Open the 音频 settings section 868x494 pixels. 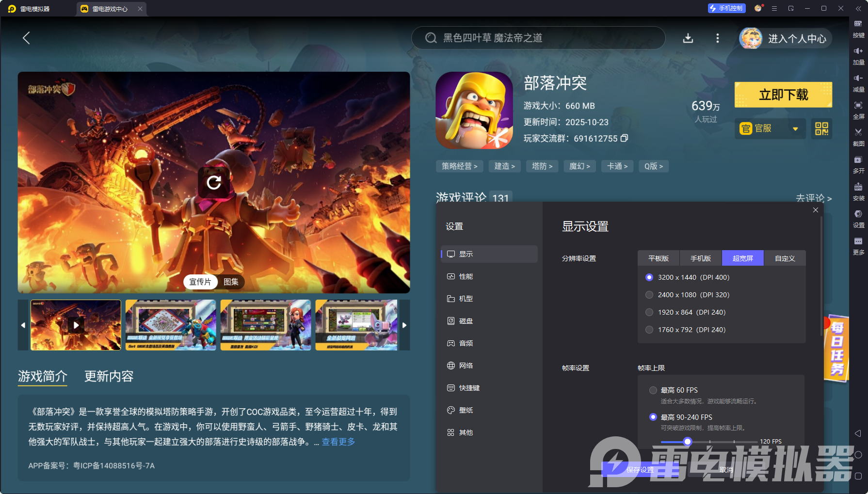(489, 343)
